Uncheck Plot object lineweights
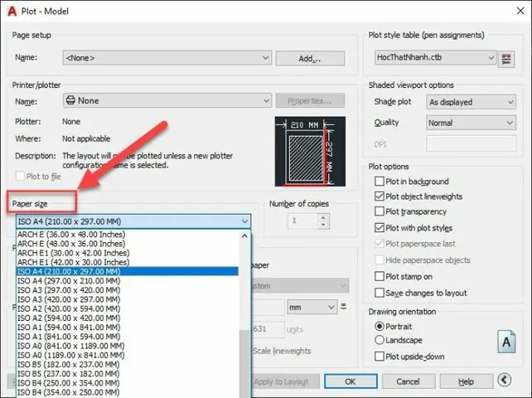Image resolution: width=532 pixels, height=398 pixels. (x=380, y=197)
